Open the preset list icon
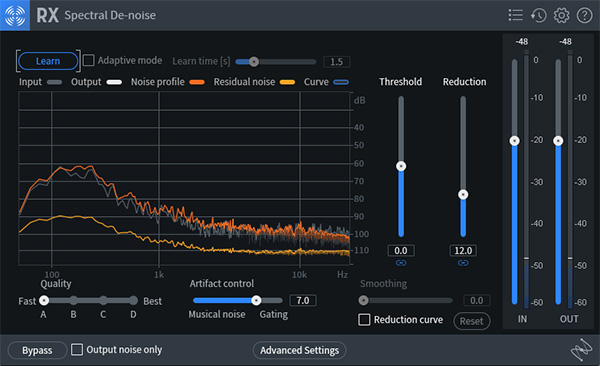Viewport: 600px width, 366px height. [515, 15]
